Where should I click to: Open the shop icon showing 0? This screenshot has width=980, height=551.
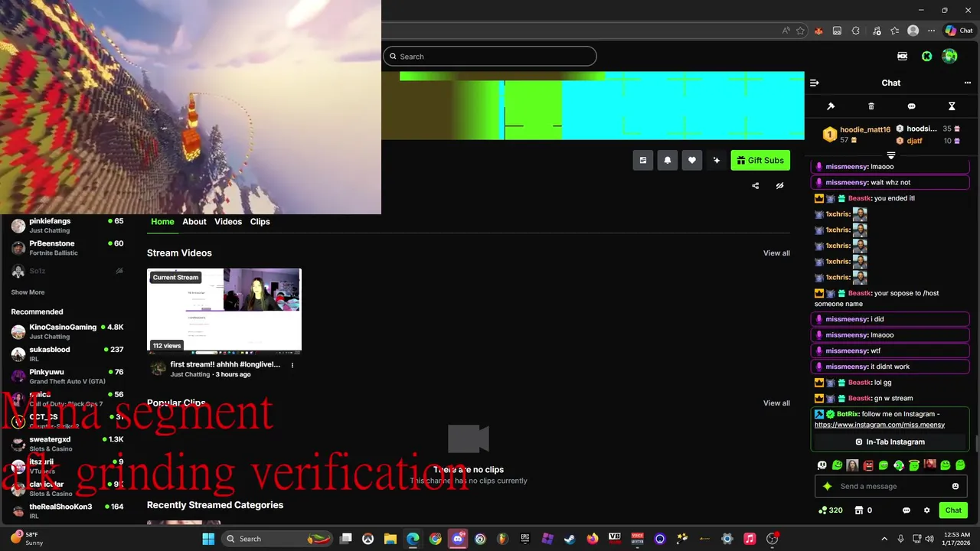[x=864, y=510]
